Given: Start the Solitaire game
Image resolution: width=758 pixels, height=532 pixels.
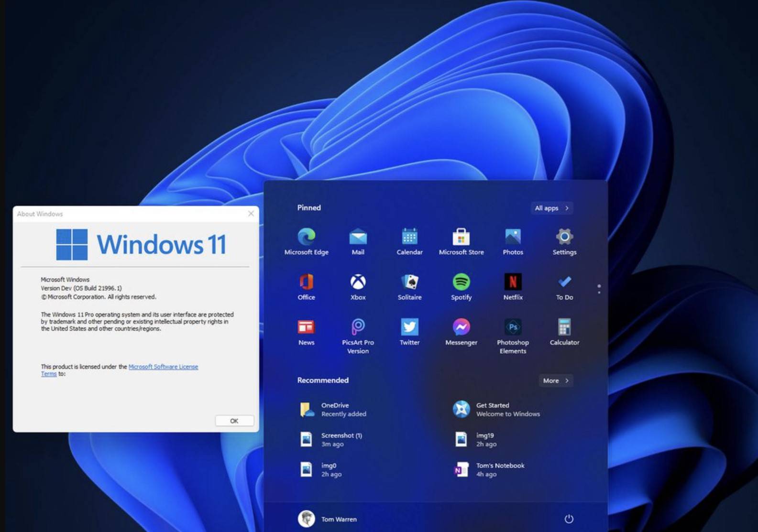Looking at the screenshot, I should [409, 287].
